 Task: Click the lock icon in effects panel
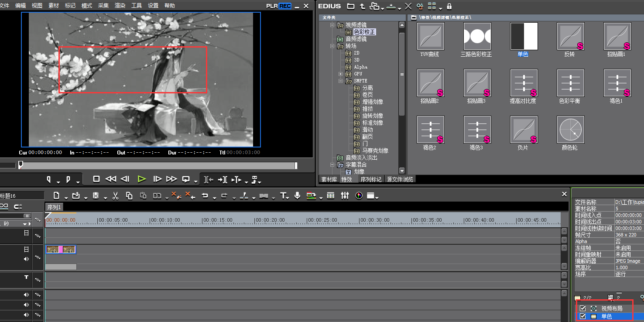tap(449, 6)
